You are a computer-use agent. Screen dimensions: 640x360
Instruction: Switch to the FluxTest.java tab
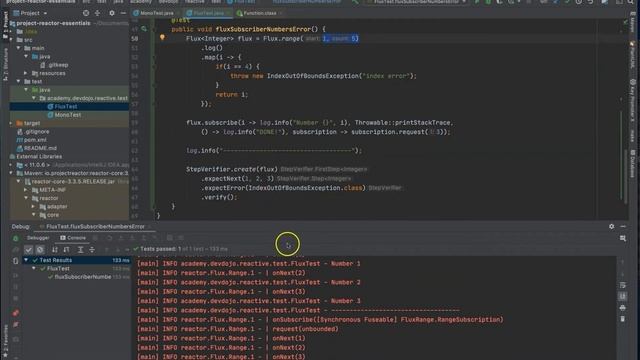coord(208,13)
